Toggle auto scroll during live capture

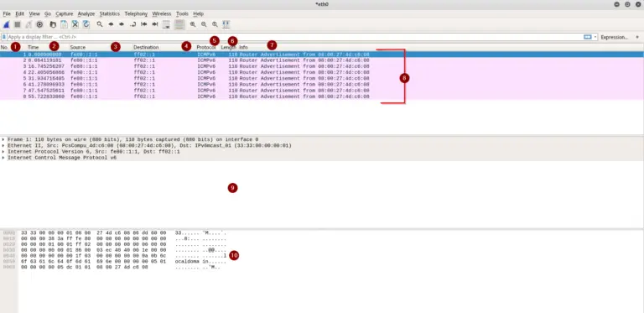(x=166, y=24)
